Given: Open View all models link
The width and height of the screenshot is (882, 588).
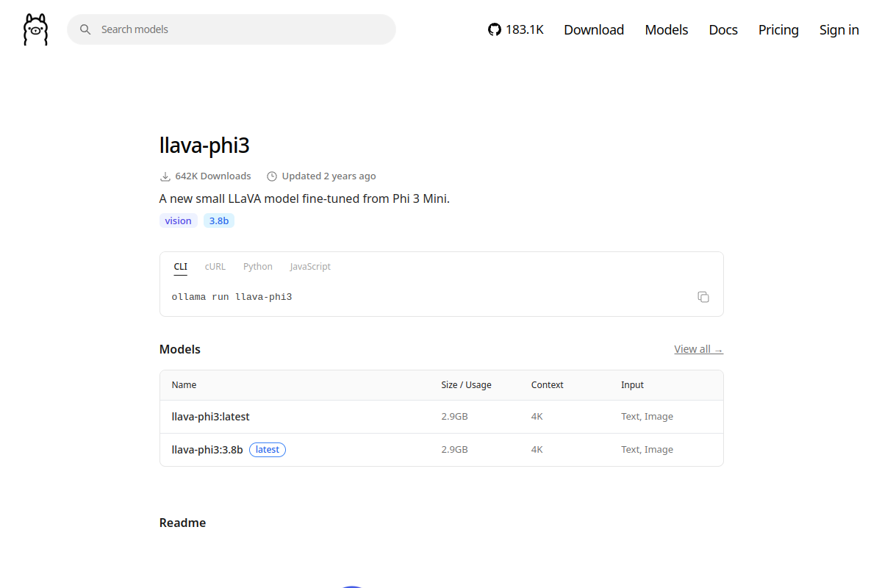Looking at the screenshot, I should (x=698, y=349).
